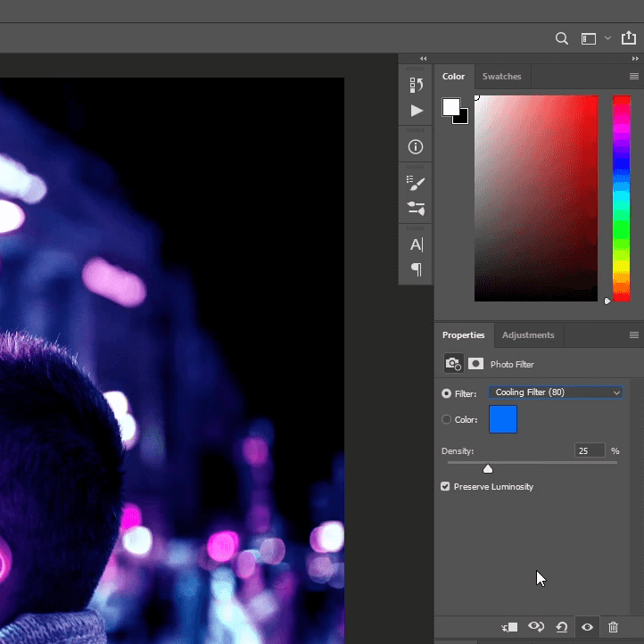This screenshot has height=644, width=644.
Task: Open the Brush Settings panel icon
Action: (x=416, y=183)
